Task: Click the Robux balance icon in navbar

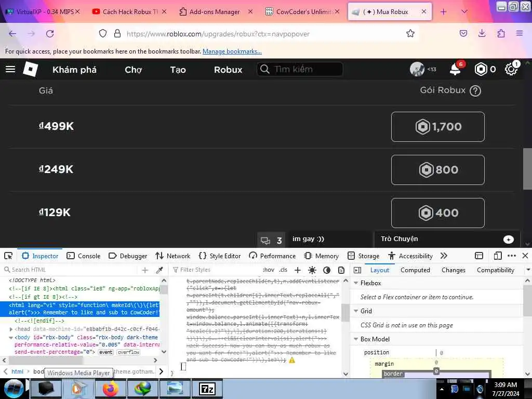Action: [x=481, y=69]
